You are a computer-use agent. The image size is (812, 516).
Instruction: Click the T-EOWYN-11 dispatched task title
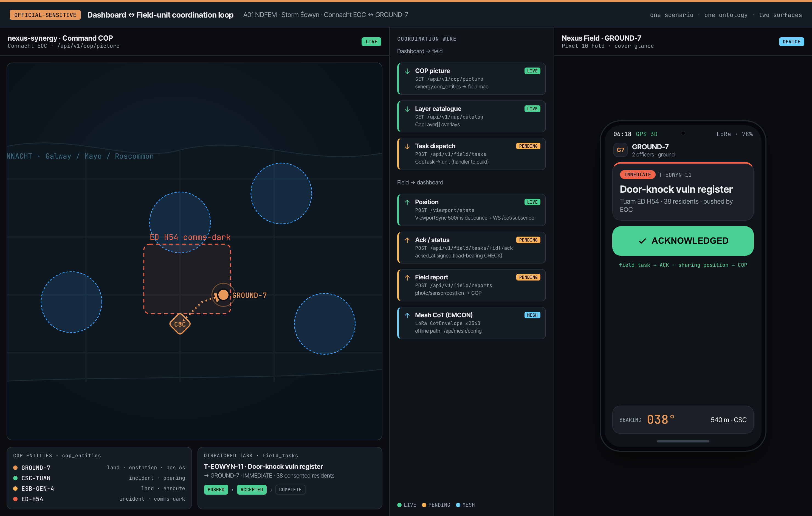(263, 466)
